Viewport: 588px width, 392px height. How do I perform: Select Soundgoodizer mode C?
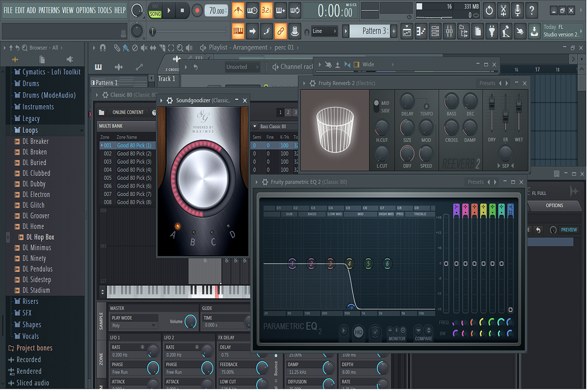(213, 232)
